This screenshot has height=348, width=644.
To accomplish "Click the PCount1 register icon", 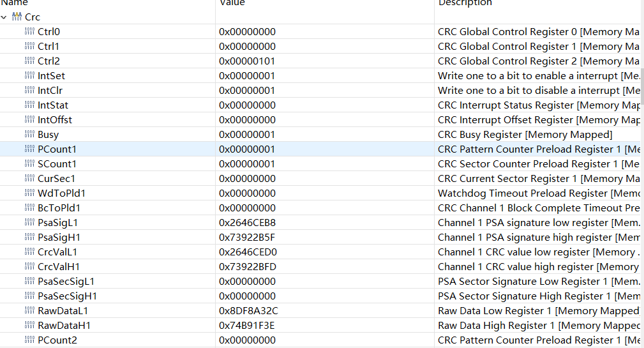I will [x=29, y=149].
